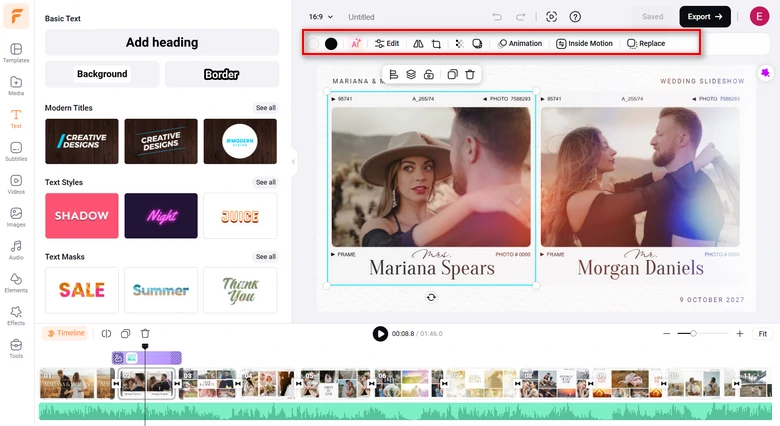Open the Elements sidebar panel
780x426 pixels.
(16, 282)
